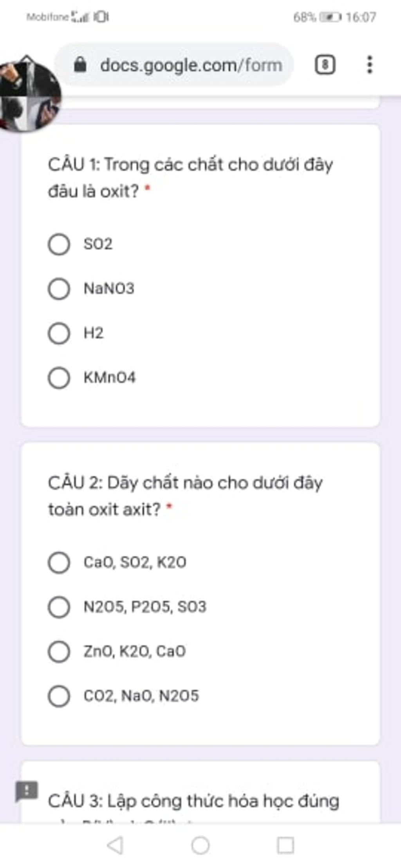Choose N2O5, P2O5, SO3 answer
The width and height of the screenshot is (401, 868).
[59, 607]
